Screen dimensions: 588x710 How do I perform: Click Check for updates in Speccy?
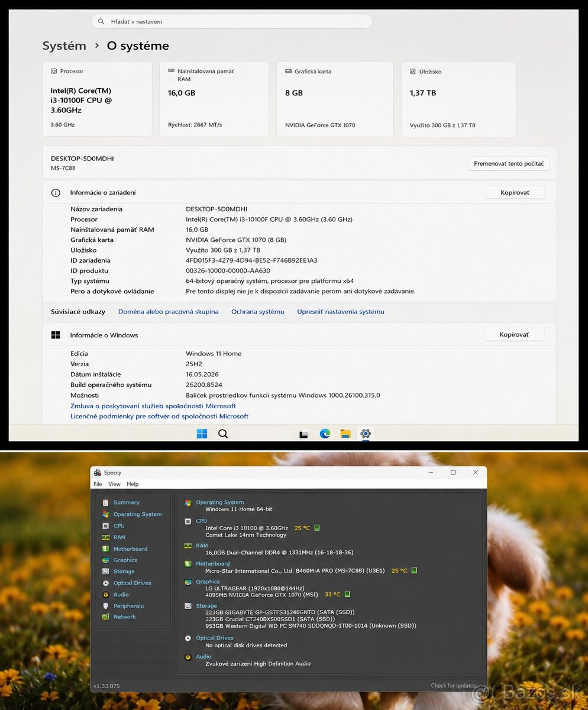click(453, 686)
